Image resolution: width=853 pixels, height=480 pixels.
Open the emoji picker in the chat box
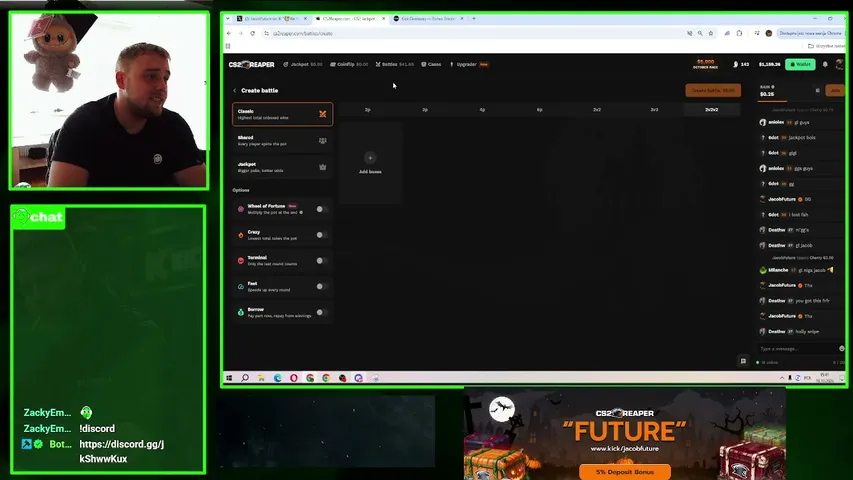pyautogui.click(x=842, y=348)
